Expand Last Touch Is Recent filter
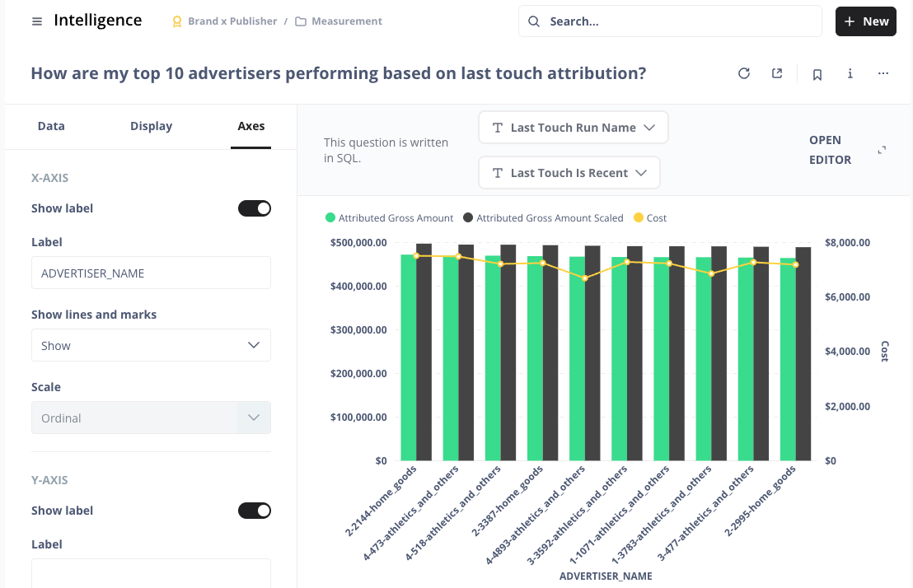Image resolution: width=913 pixels, height=588 pixels. click(x=569, y=173)
